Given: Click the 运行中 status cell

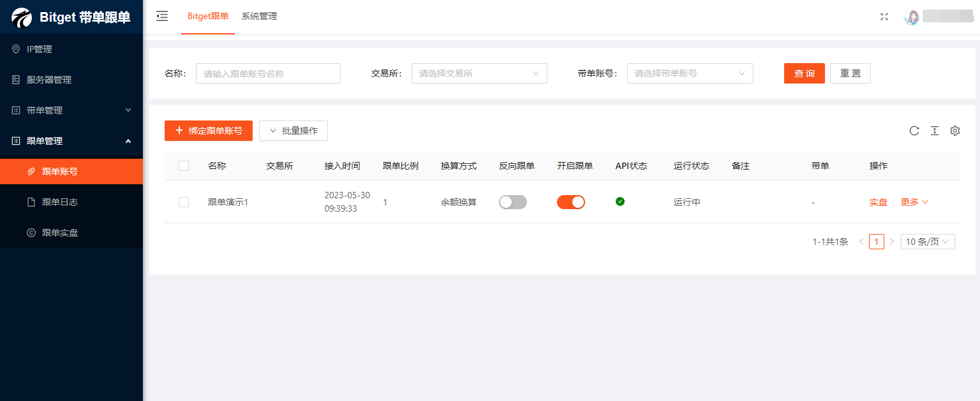Looking at the screenshot, I should click(687, 202).
